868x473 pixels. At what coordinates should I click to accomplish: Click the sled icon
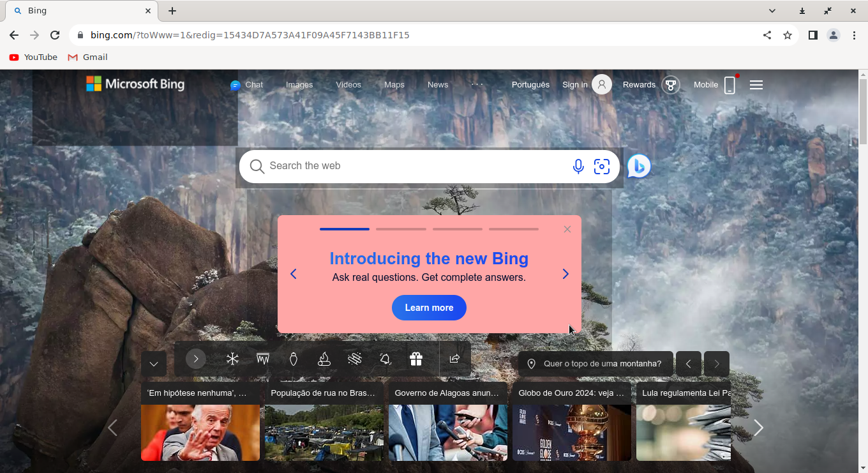click(x=355, y=359)
